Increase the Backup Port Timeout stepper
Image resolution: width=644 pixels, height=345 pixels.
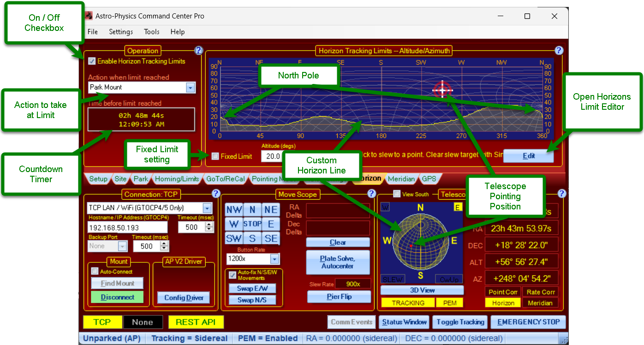point(164,244)
